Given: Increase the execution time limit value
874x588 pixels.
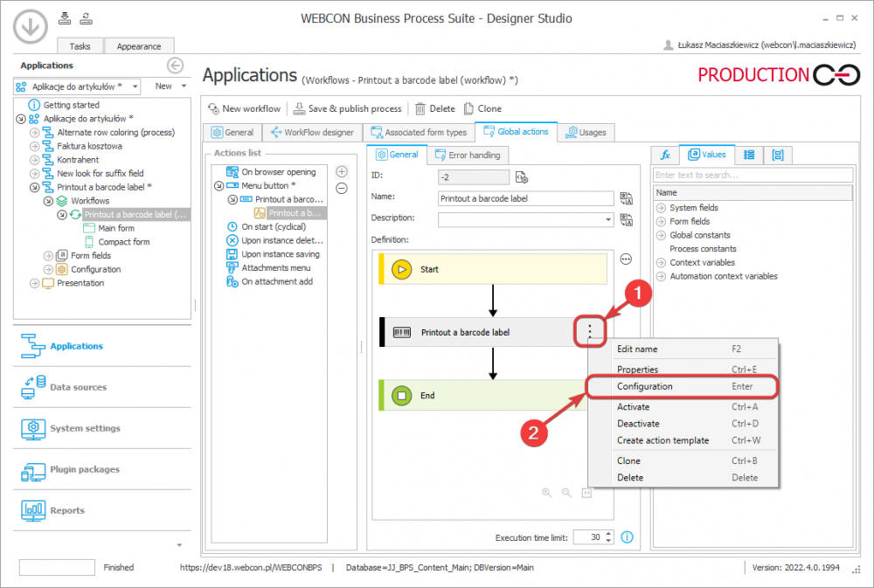Looking at the screenshot, I should click(x=609, y=534).
